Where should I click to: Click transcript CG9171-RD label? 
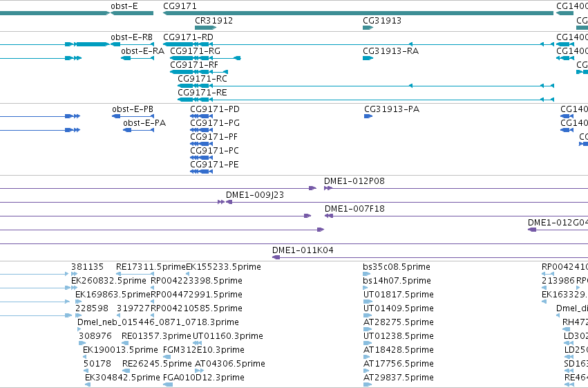[188, 37]
